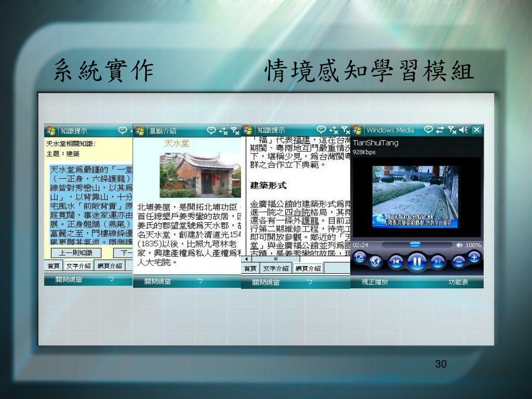Pause the TianShuiTang video in Windows Media

point(417,262)
